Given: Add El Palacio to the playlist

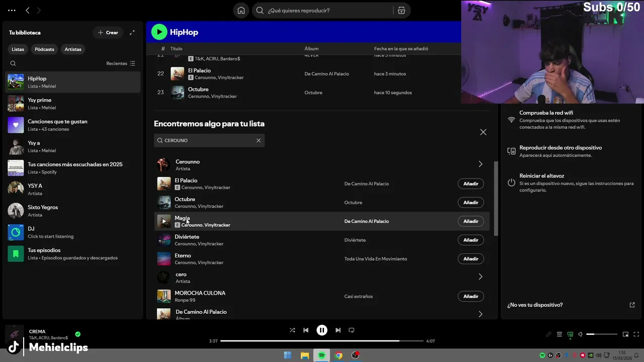Looking at the screenshot, I should point(471,184).
